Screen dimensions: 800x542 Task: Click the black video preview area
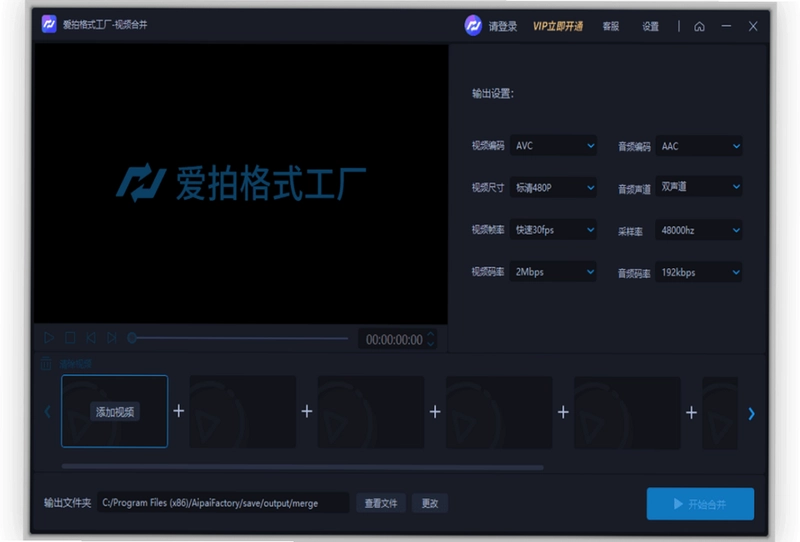pyautogui.click(x=241, y=184)
